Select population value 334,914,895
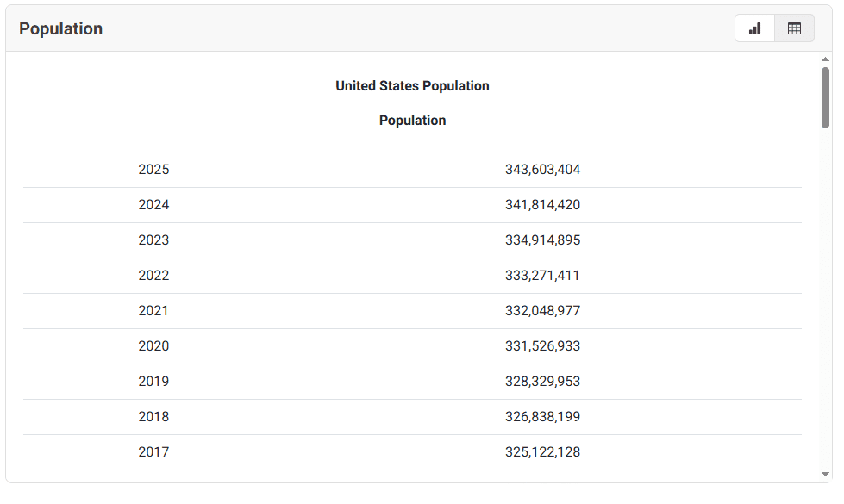This screenshot has width=844, height=504. [542, 240]
